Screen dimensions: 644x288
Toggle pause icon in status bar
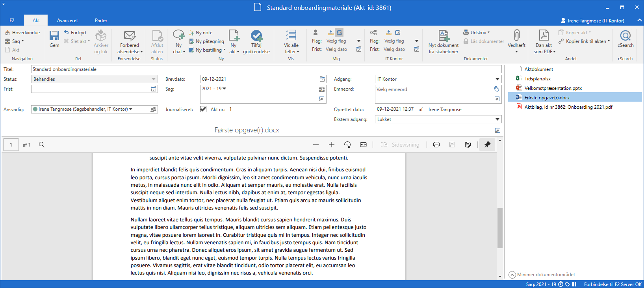pyautogui.click(x=574, y=284)
